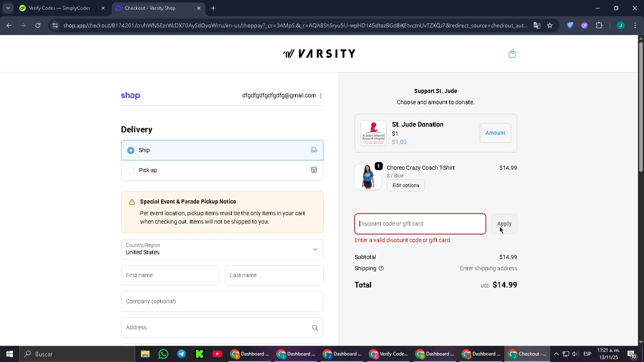Screen dimensions: 644x362
Task: Open account options menu beside the email
Action: (321, 96)
